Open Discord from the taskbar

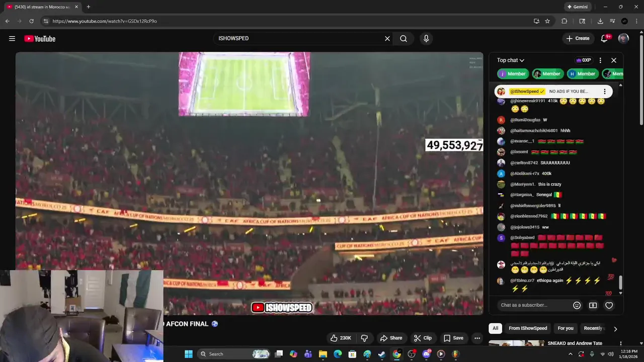426,354
